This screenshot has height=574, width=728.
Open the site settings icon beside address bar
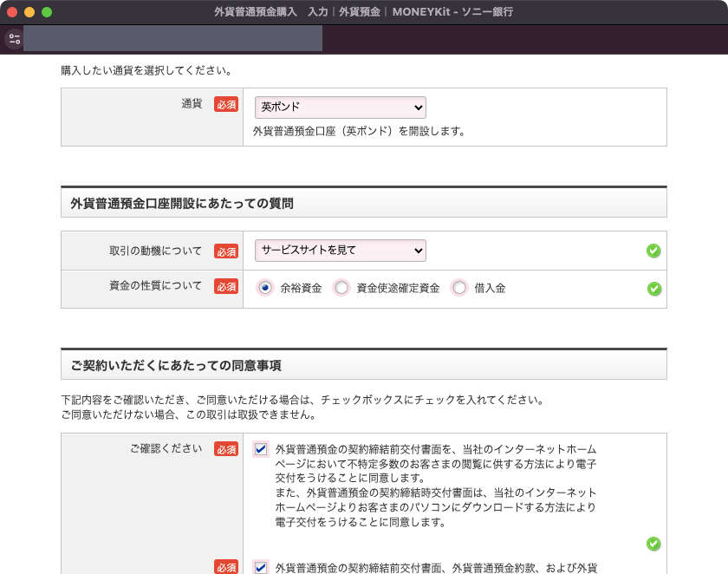pos(15,38)
